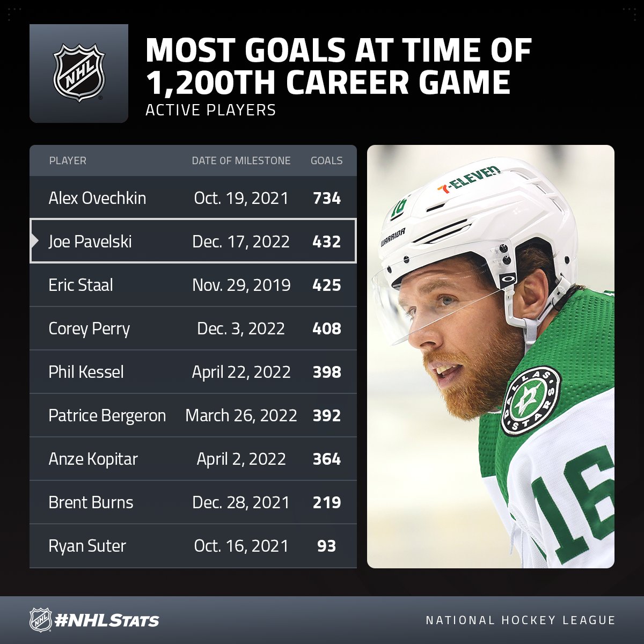Click the large NHL shield logo
This screenshot has width=644, height=644.
point(79,73)
